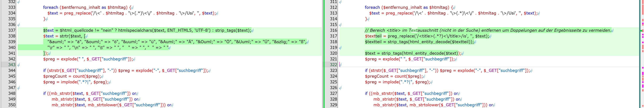Screen dimensions: 644x108
Task: Click the htmlspecialchars line in left pane
Action: (150, 30)
